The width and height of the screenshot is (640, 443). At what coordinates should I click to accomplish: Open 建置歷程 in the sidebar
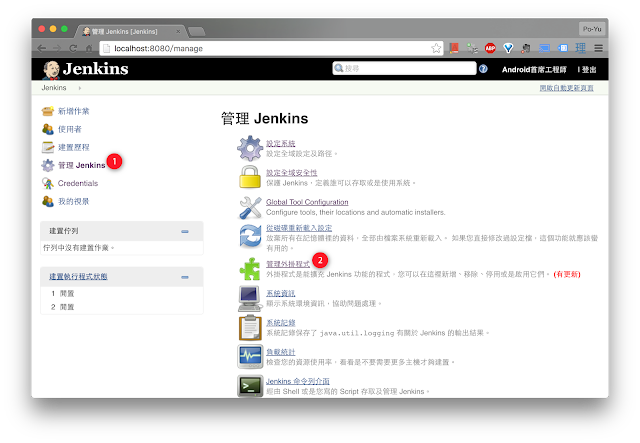tap(73, 147)
